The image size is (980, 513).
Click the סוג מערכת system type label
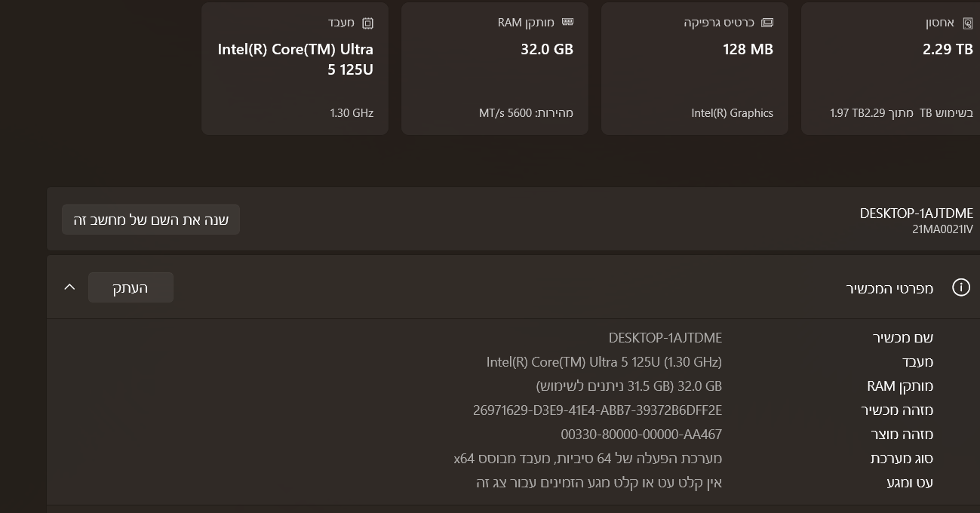pos(902,459)
